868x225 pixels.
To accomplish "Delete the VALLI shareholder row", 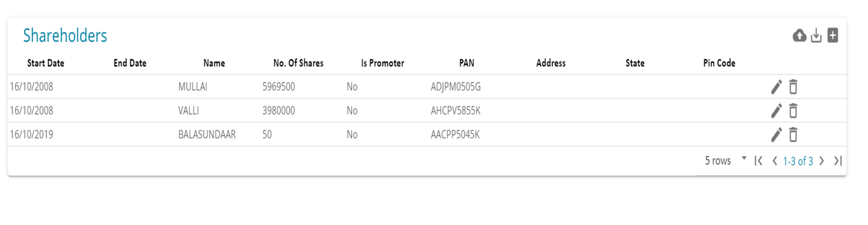I will point(793,111).
